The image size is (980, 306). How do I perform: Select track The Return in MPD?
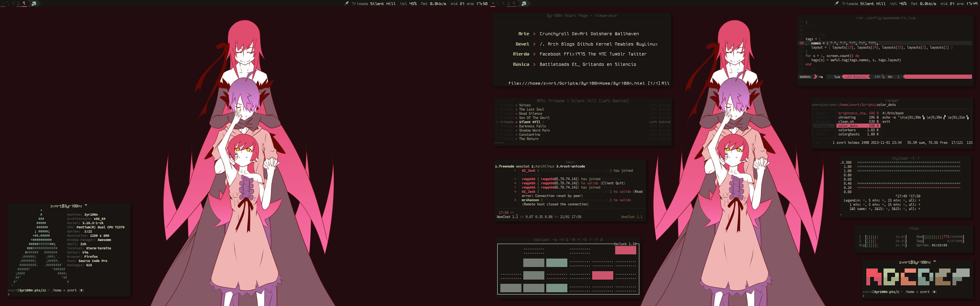tap(529, 139)
